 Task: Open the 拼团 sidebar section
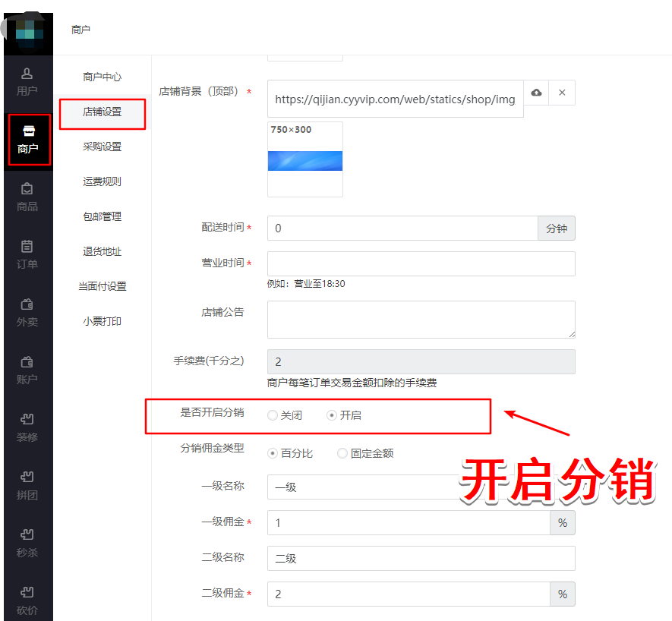27,486
